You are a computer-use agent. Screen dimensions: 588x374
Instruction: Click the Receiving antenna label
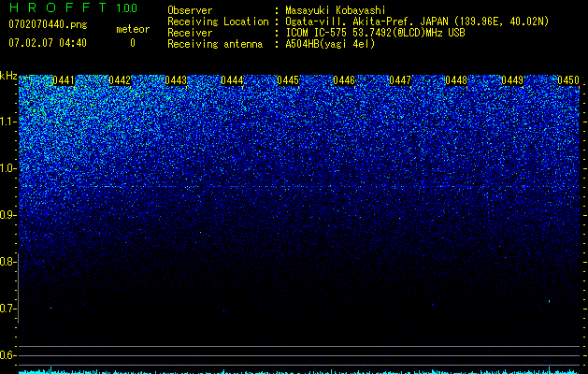[215, 44]
